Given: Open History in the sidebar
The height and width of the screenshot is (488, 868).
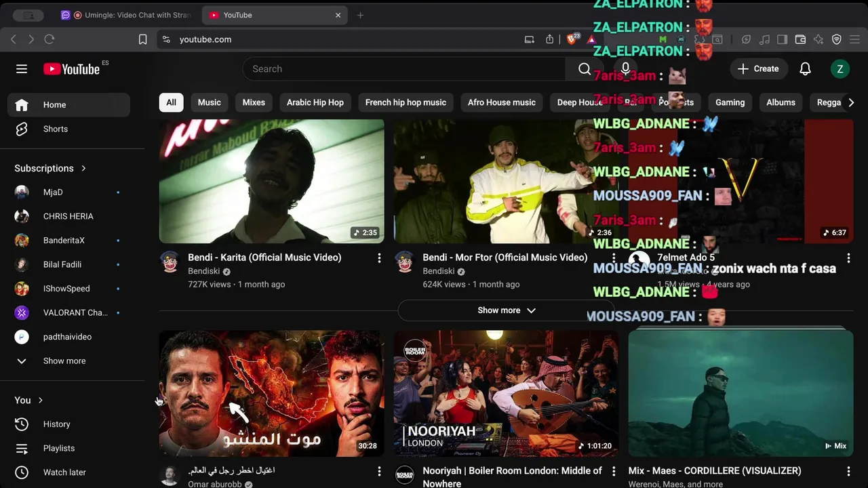Looking at the screenshot, I should pyautogui.click(x=68, y=424).
